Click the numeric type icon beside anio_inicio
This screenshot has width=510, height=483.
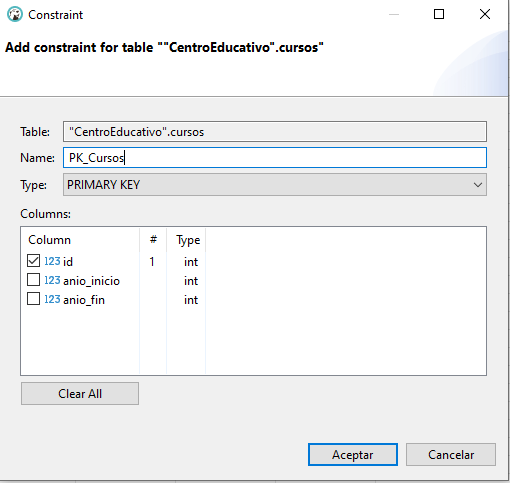click(x=52, y=280)
